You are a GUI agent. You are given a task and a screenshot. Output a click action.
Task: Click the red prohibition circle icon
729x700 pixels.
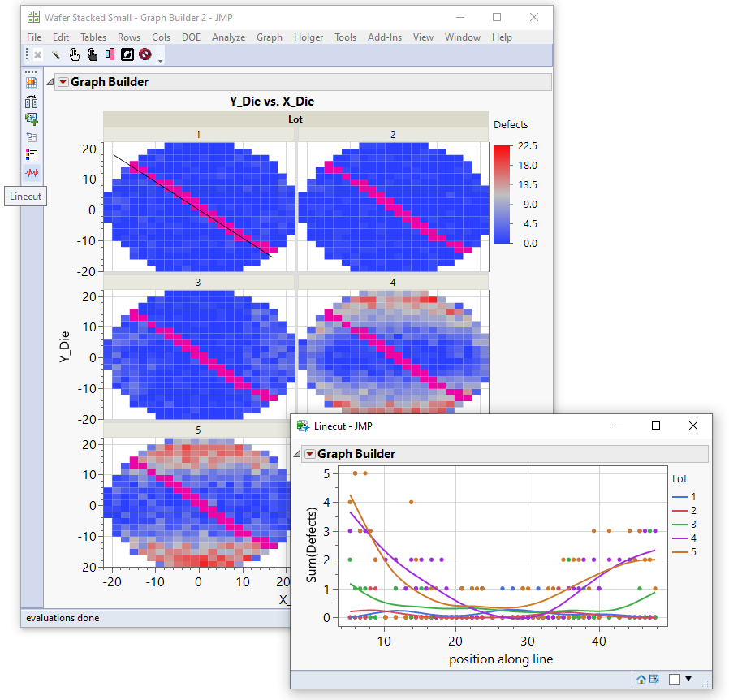pos(145,54)
